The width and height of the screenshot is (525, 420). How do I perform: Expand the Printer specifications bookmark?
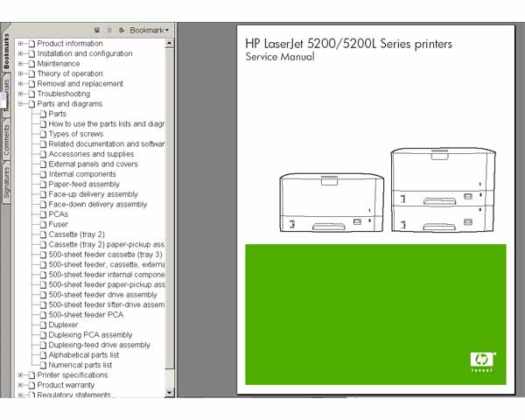coord(21,375)
